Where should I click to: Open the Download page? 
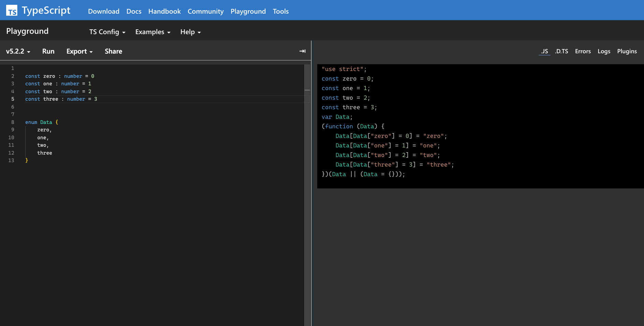104,11
